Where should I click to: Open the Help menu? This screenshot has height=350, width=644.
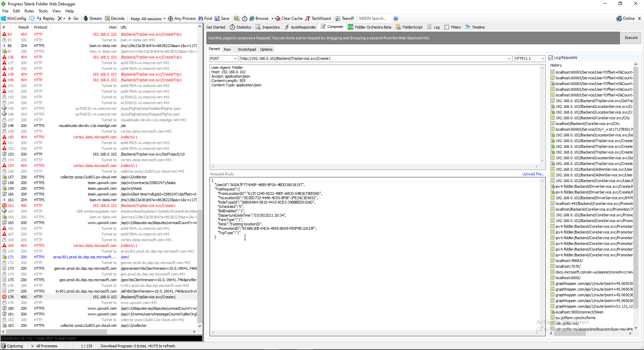click(x=69, y=11)
